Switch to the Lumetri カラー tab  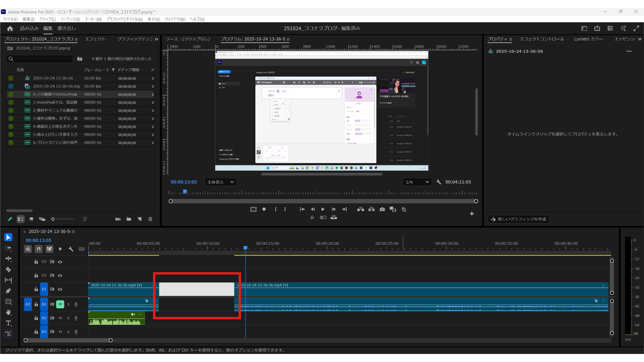tap(588, 39)
